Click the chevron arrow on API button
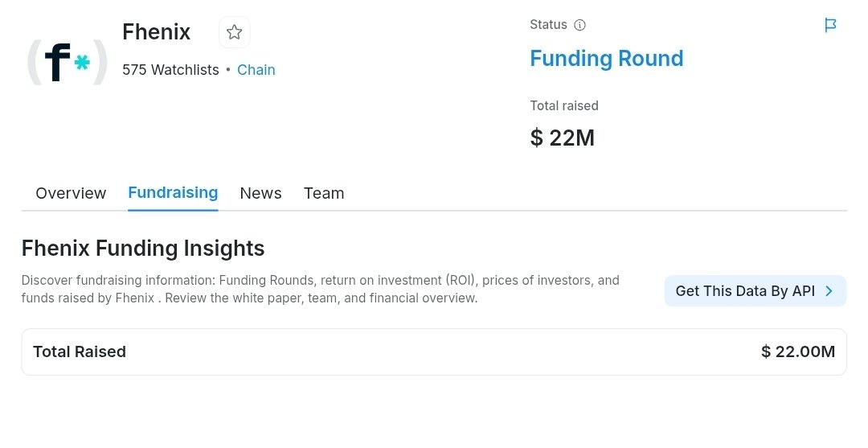Screen dimensions: 868x448 (829, 290)
